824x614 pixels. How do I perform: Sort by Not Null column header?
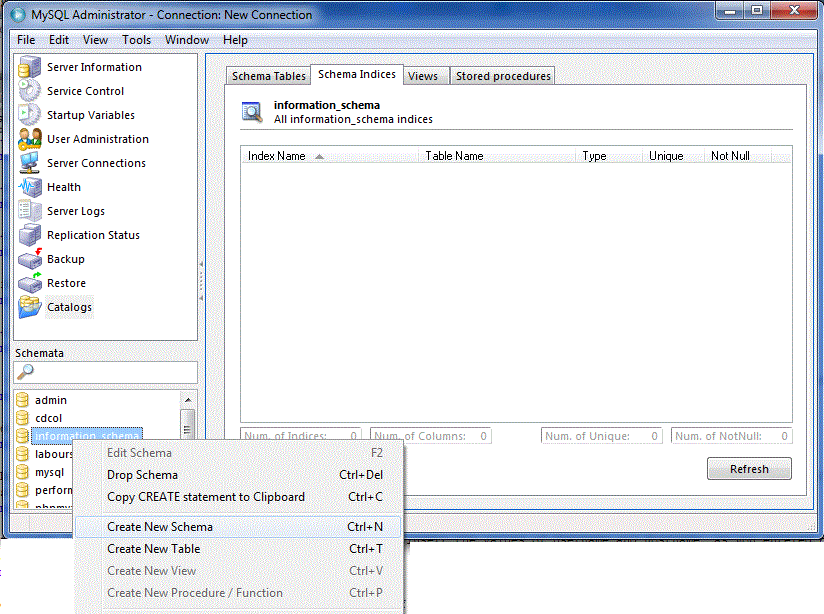coord(738,156)
